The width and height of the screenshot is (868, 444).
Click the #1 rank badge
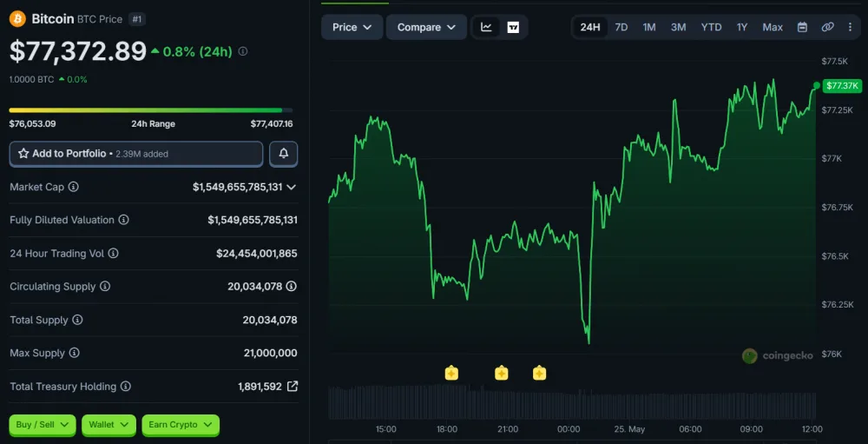click(x=136, y=19)
